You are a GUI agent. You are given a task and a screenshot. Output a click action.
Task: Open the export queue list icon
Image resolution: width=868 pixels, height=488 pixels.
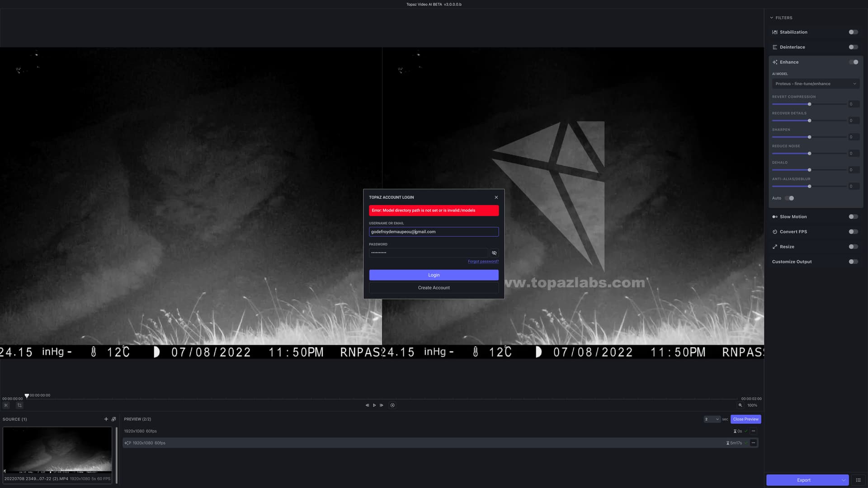point(858,480)
